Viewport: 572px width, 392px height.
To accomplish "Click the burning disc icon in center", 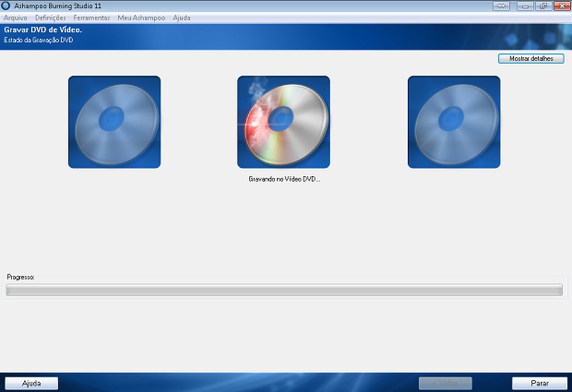I will [x=284, y=122].
